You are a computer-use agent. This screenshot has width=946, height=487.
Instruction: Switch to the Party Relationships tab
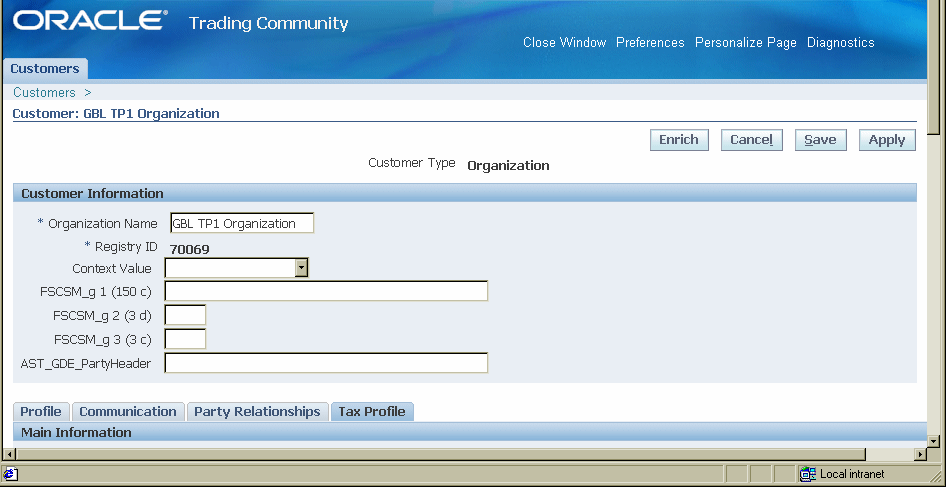coord(258,412)
